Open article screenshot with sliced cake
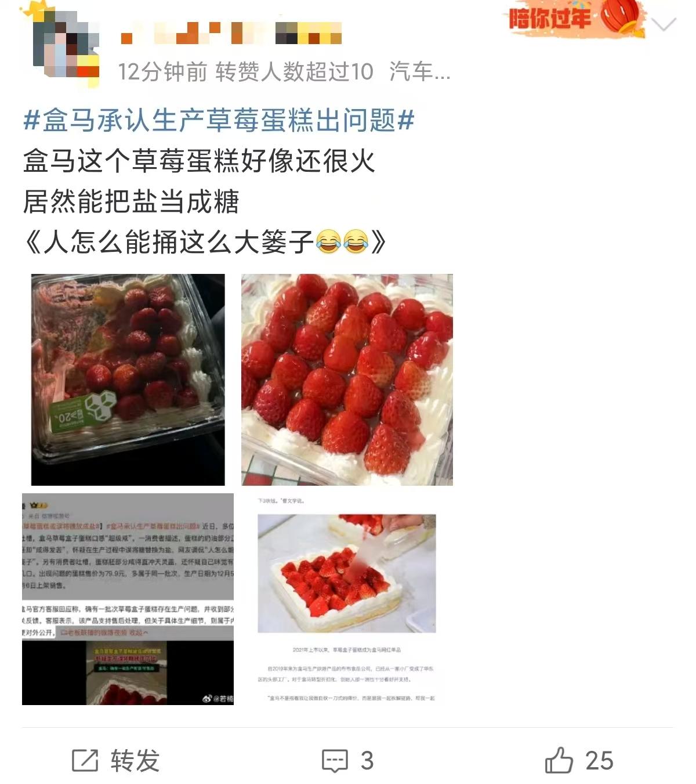696x784 pixels. click(347, 599)
